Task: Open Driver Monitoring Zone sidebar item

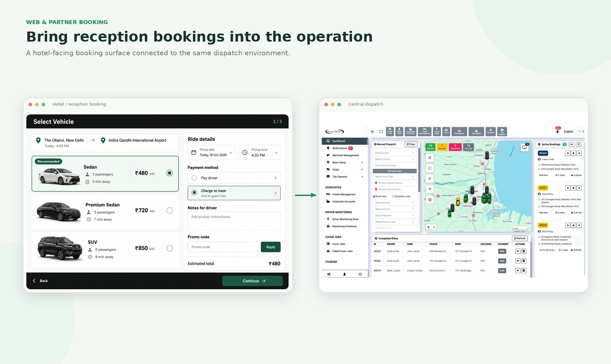Action: point(345,219)
